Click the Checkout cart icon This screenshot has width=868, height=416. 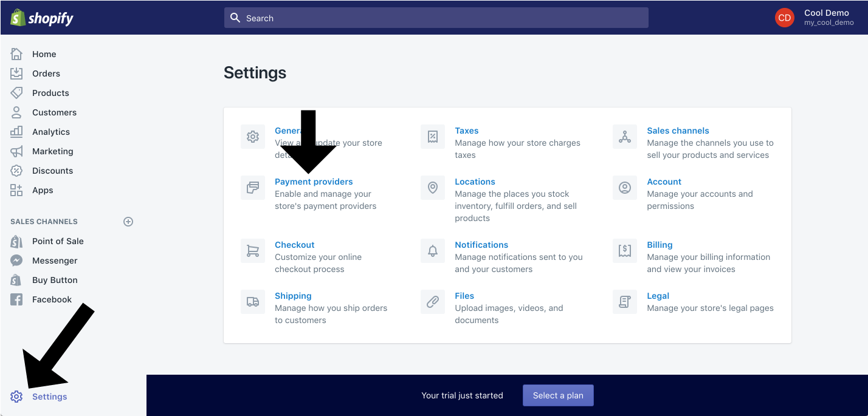[x=253, y=251]
